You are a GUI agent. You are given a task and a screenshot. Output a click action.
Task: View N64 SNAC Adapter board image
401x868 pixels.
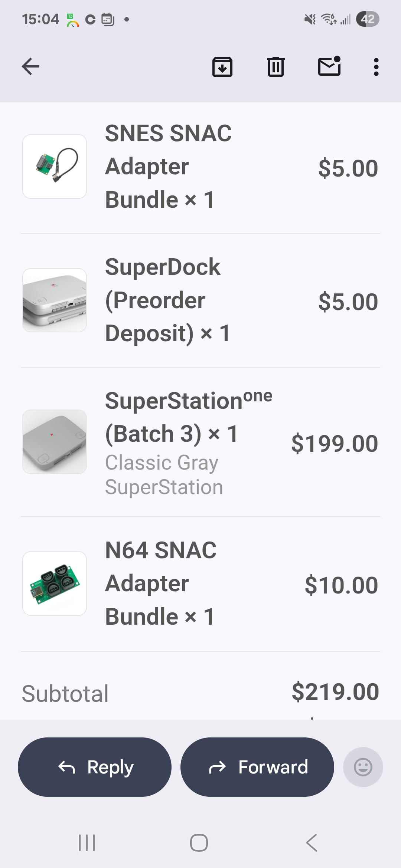pos(55,583)
